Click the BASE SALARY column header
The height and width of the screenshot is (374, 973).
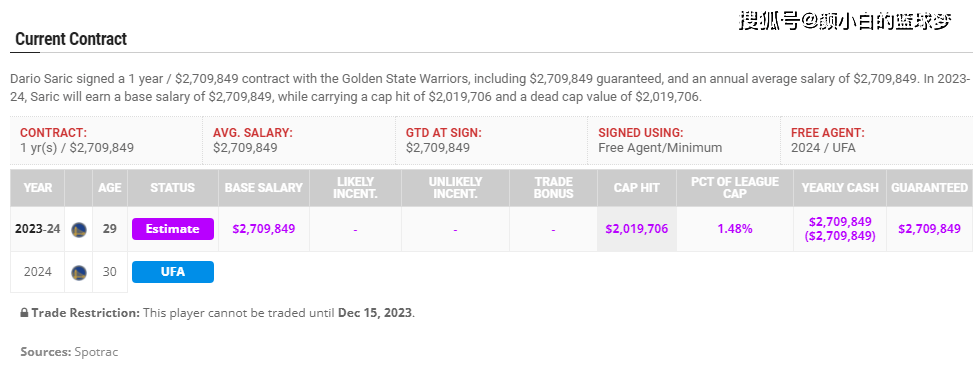tap(264, 188)
